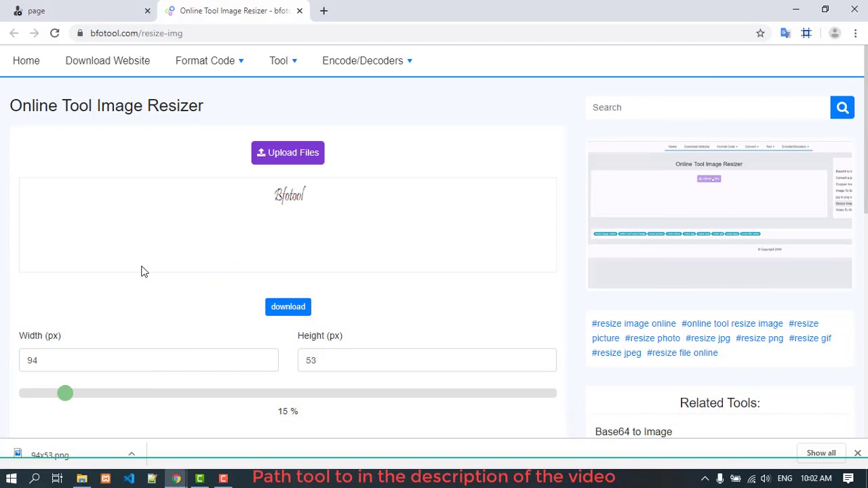868x488 pixels.
Task: Follow the #resize jpg tag
Action: (x=707, y=338)
